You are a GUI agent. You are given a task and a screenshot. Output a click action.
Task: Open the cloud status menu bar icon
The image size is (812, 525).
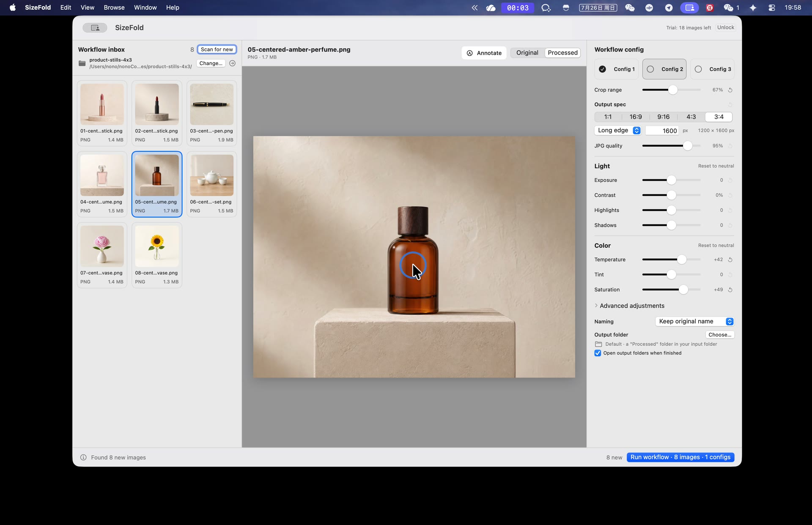coord(491,8)
